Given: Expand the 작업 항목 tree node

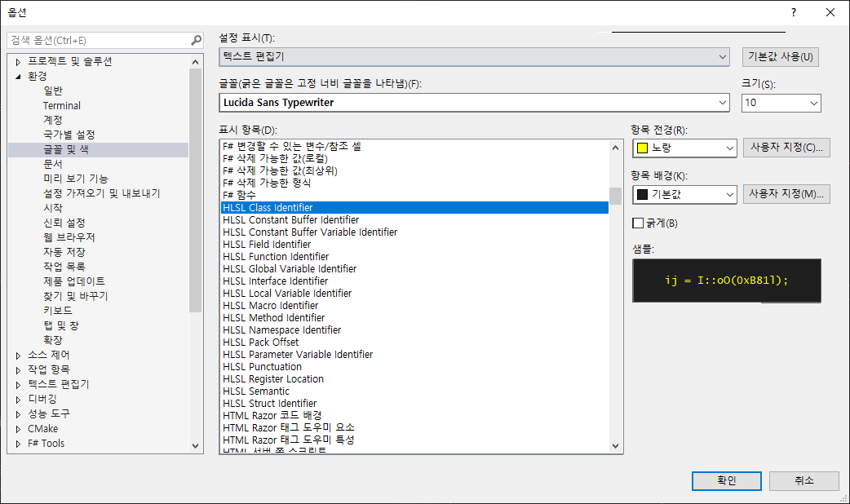Looking at the screenshot, I should pos(18,370).
